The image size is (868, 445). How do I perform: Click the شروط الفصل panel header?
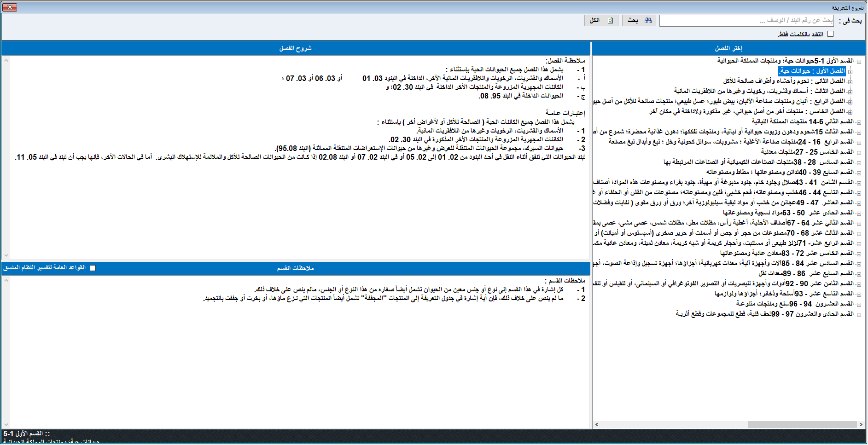(296, 48)
